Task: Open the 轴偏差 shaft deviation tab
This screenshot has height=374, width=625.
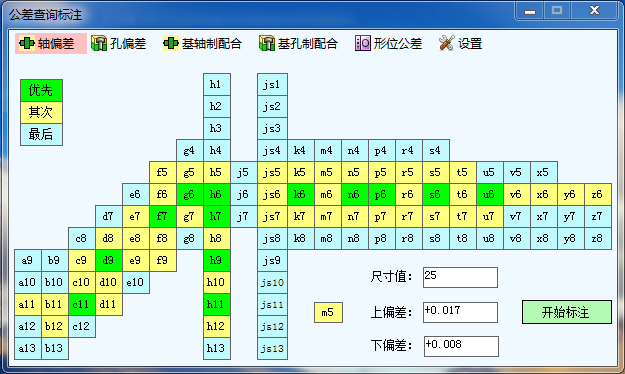Action: coord(51,43)
